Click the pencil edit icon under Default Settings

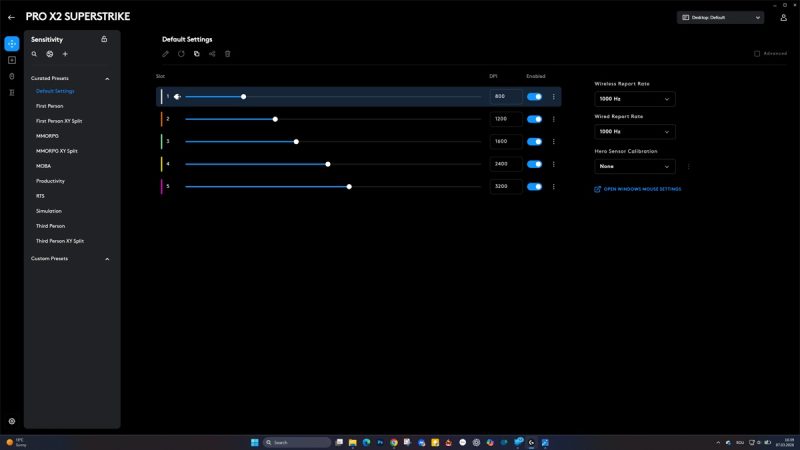click(x=166, y=54)
